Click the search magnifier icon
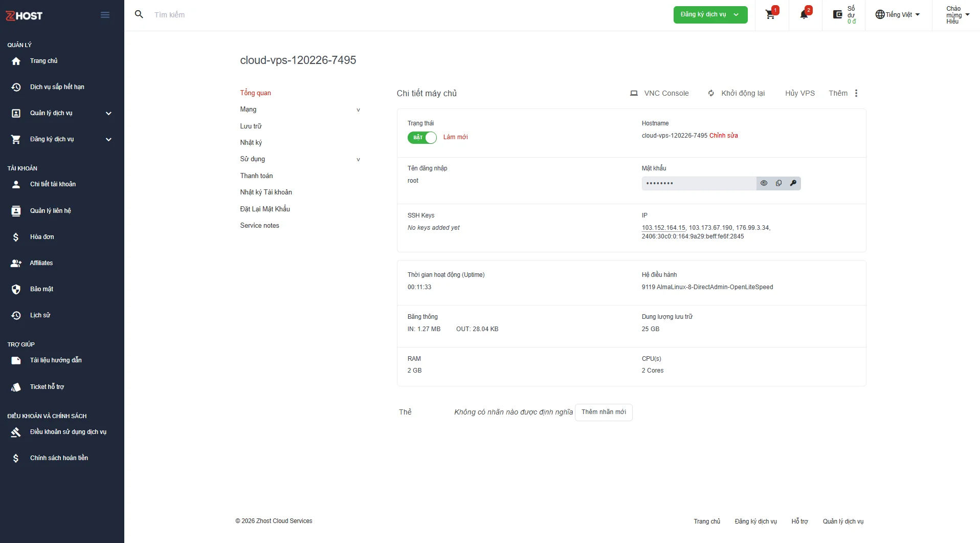Viewport: 980px width, 543px height. pyautogui.click(x=139, y=14)
